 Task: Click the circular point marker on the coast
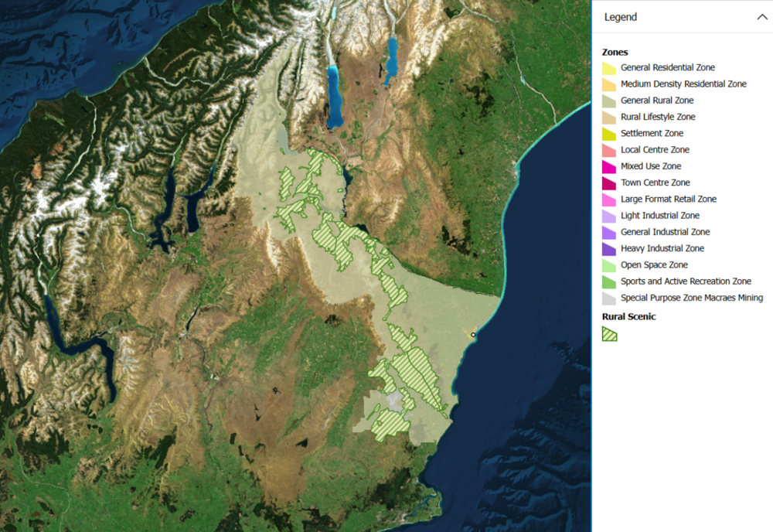pyautogui.click(x=473, y=334)
